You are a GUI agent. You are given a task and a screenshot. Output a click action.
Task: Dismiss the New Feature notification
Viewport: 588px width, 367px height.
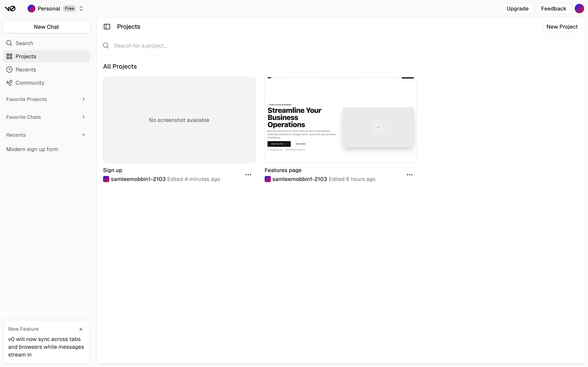[81, 329]
